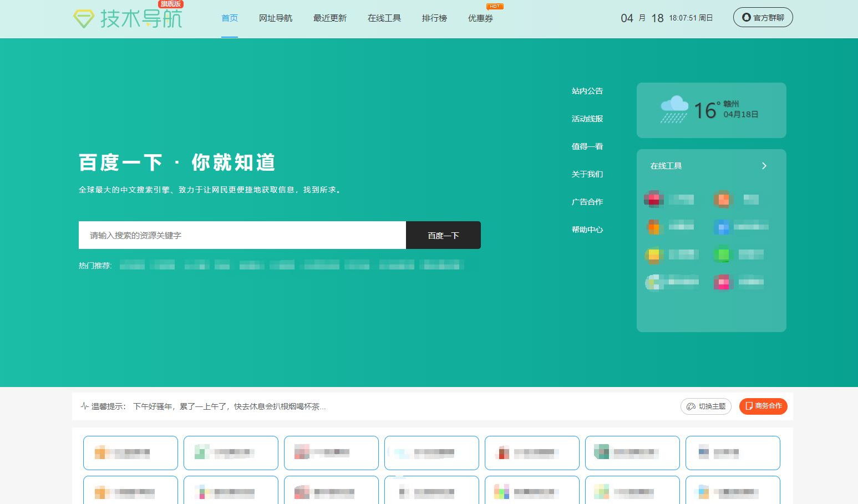The height and width of the screenshot is (504, 858).
Task: Click the rainy cloud weather icon
Action: pos(674,109)
